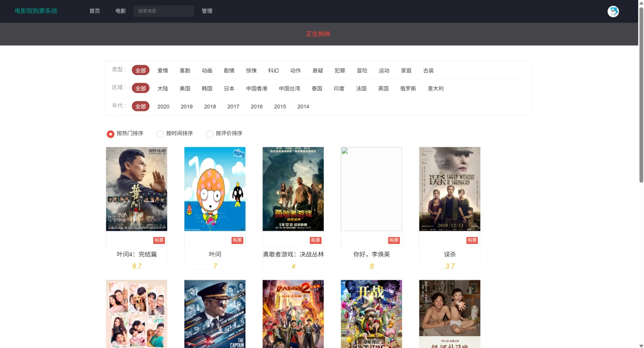Click the 搜索电影 search field
The height and width of the screenshot is (348, 644).
coord(164,11)
